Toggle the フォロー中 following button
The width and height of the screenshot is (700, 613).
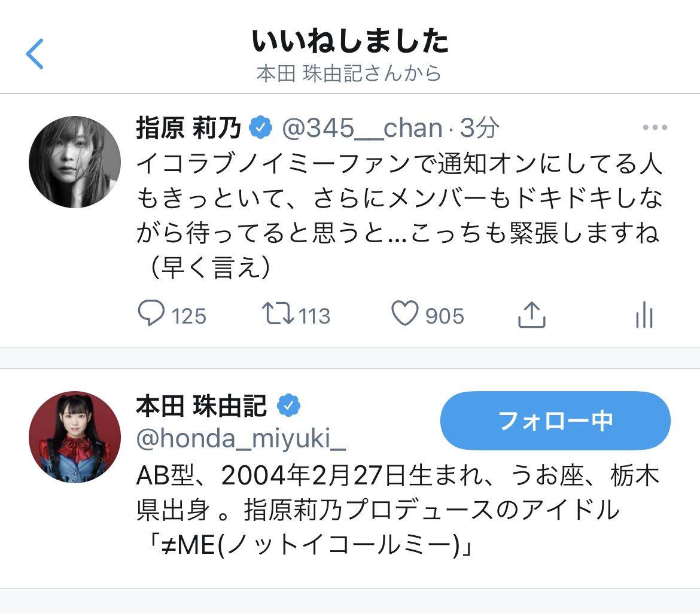click(x=555, y=420)
